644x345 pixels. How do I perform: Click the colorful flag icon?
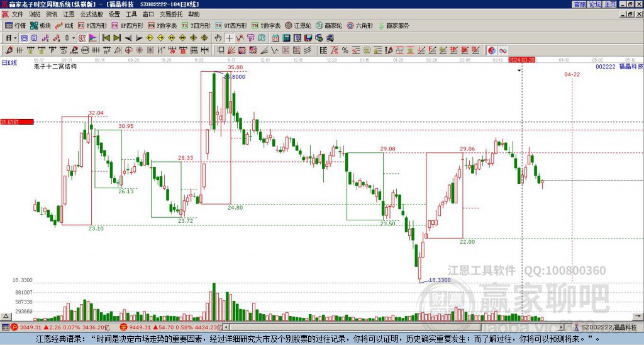point(93,38)
